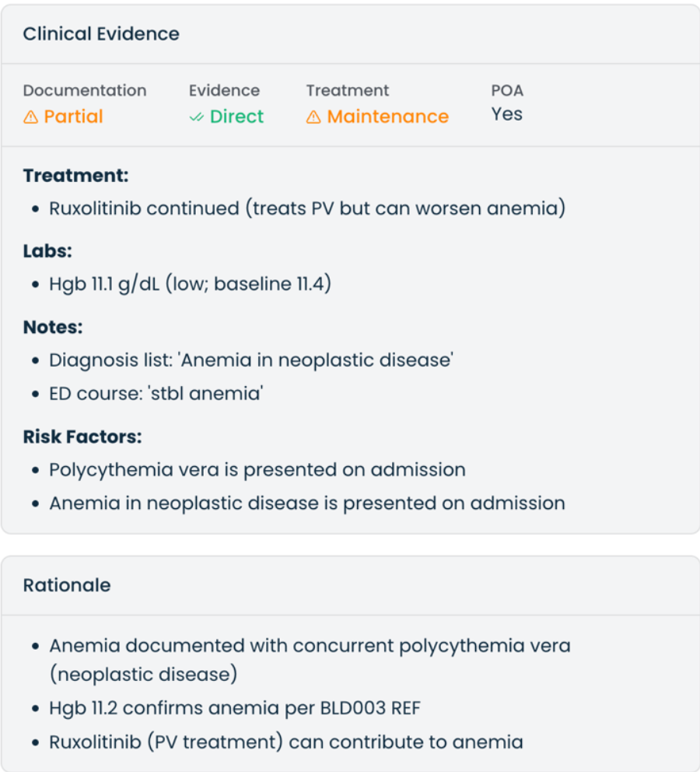Click the Evidence column label
The width and height of the screenshot is (700, 772).
(224, 90)
